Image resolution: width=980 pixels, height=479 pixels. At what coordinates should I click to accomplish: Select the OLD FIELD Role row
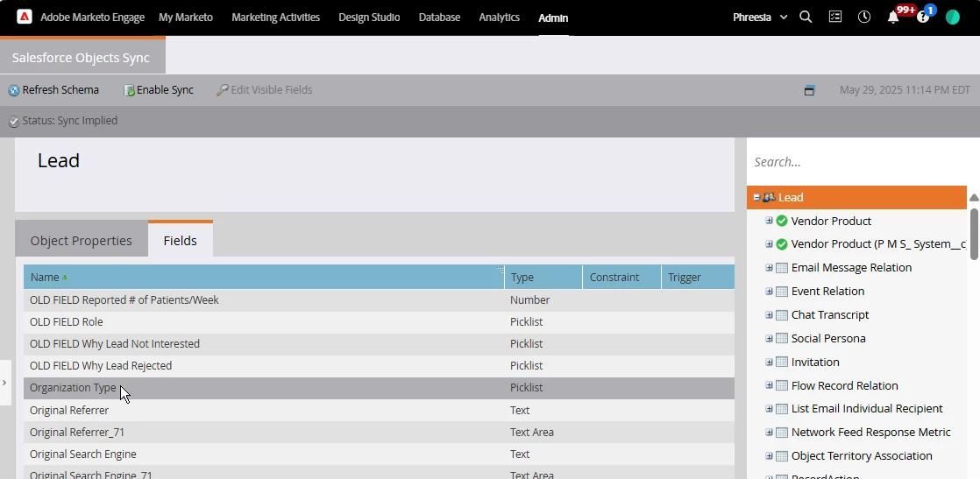(379, 322)
